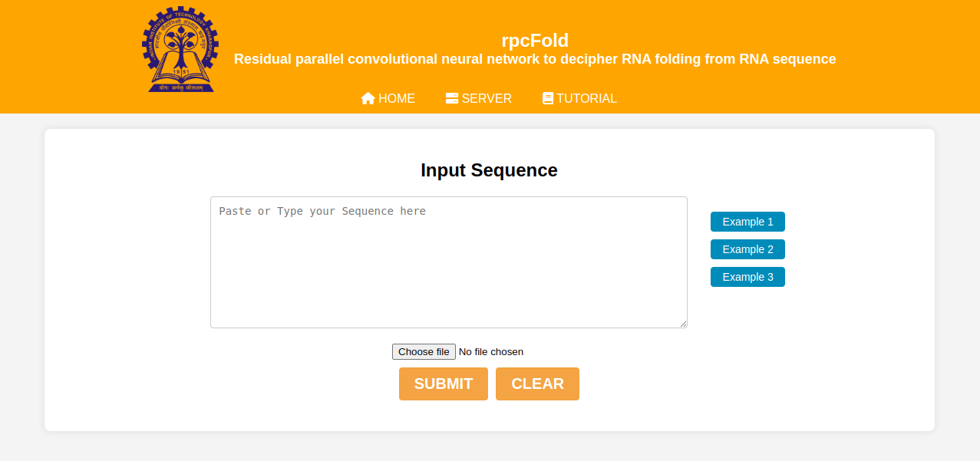Viewport: 980px width, 461px height.
Task: Focus the sequence paste text area
Action: point(448,262)
